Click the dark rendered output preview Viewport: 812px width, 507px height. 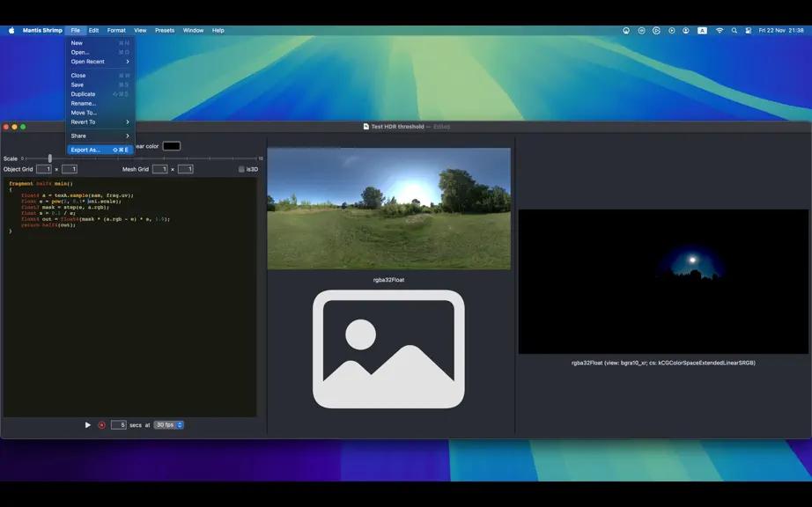click(663, 282)
